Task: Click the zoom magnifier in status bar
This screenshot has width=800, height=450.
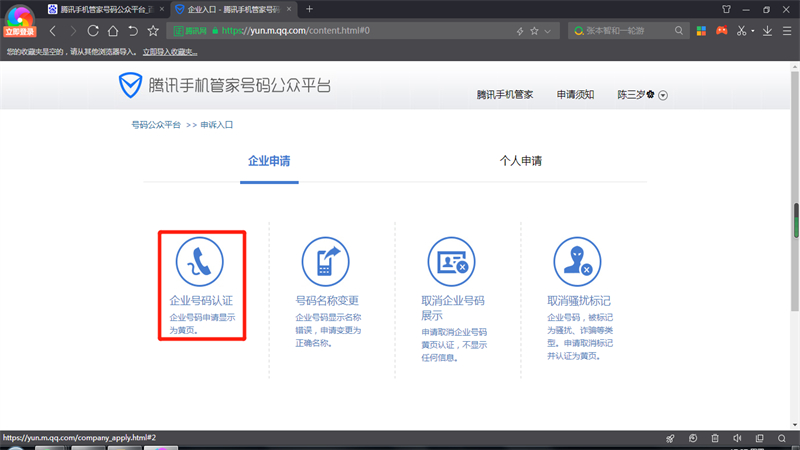Action: click(x=782, y=438)
